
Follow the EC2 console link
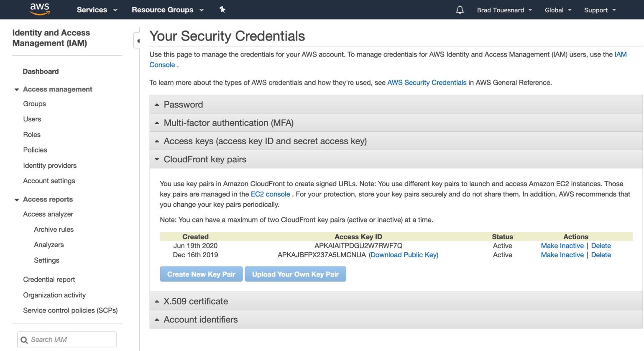(270, 194)
